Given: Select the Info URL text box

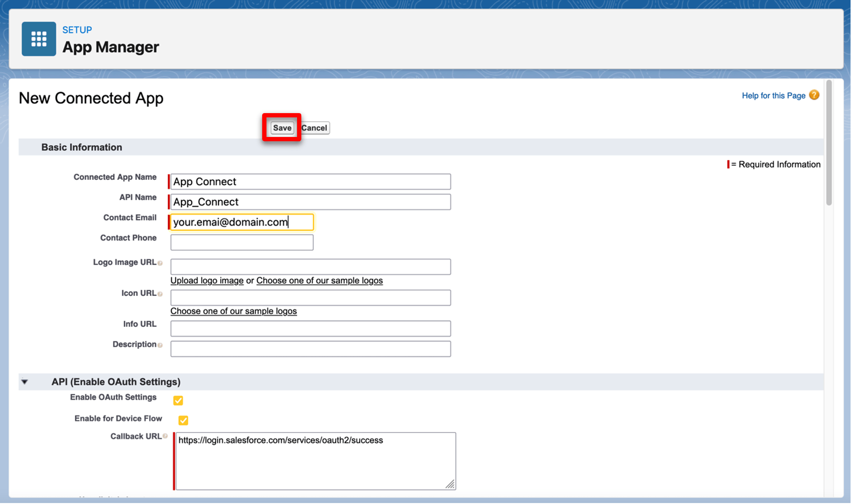Looking at the screenshot, I should tap(310, 328).
